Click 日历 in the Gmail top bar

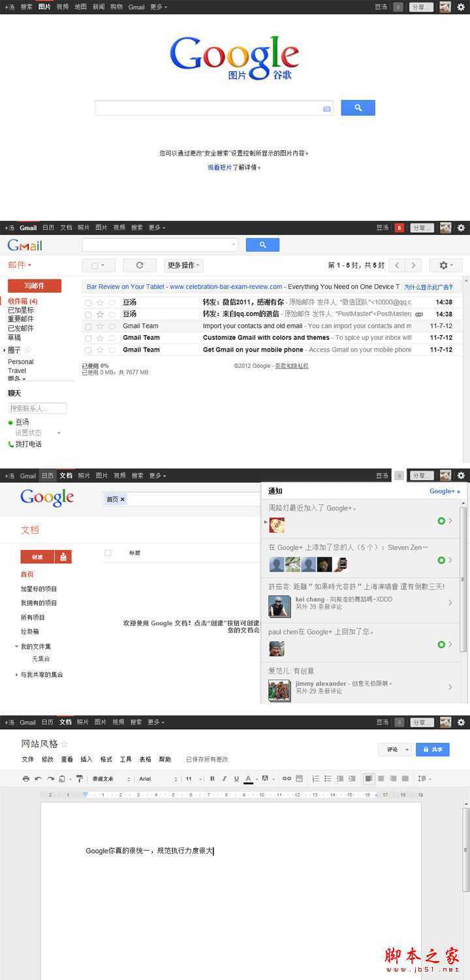pyautogui.click(x=48, y=228)
